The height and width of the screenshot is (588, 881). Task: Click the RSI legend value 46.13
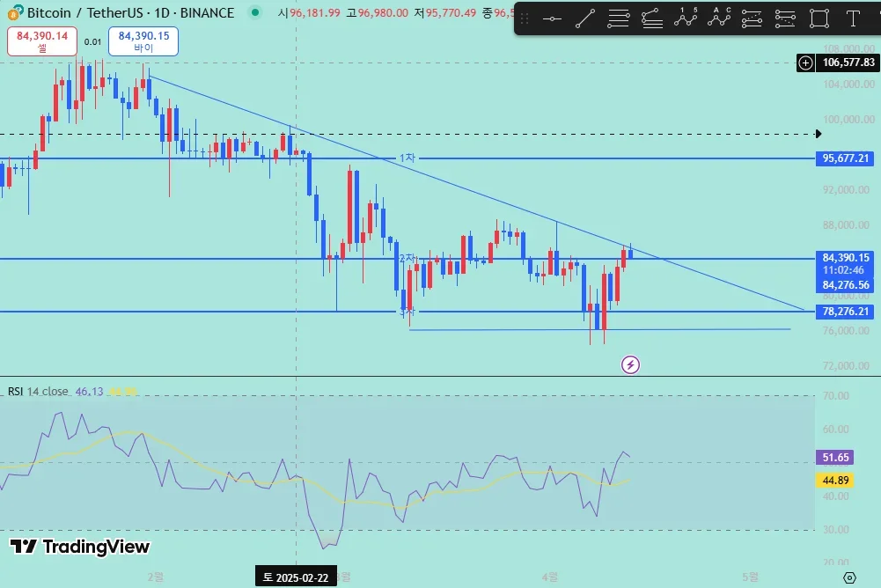(x=90, y=391)
